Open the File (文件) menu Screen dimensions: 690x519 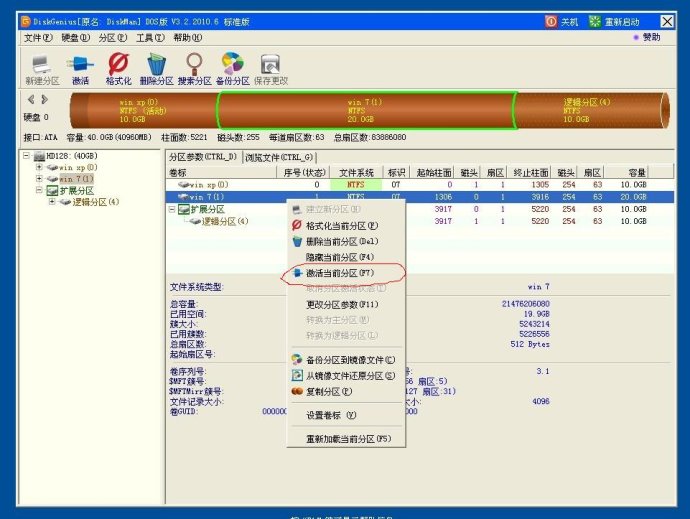pos(38,38)
